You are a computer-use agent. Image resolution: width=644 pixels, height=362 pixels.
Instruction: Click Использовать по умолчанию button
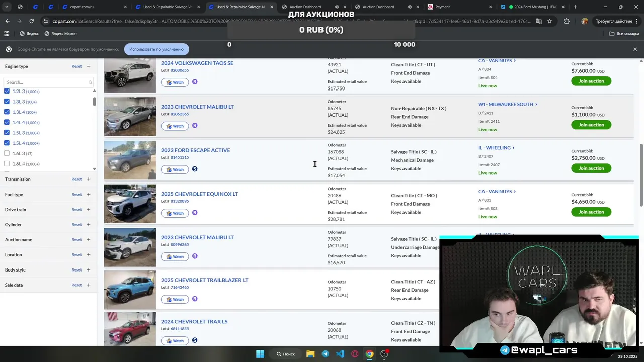(156, 49)
